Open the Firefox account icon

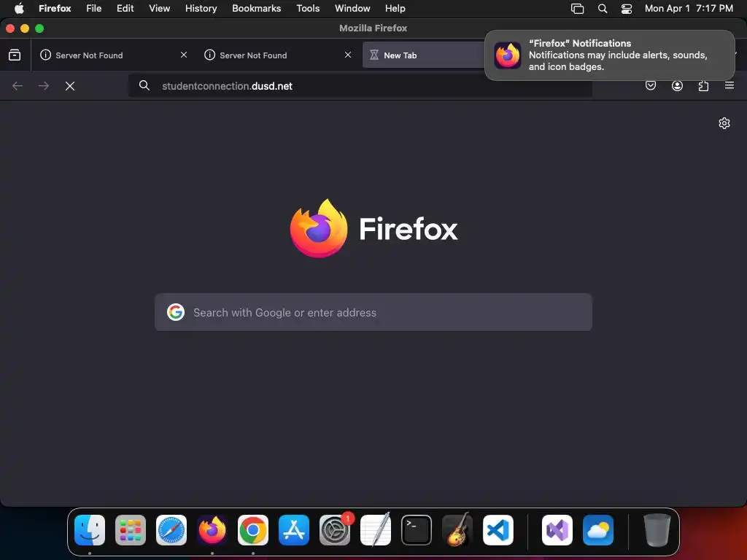click(677, 86)
